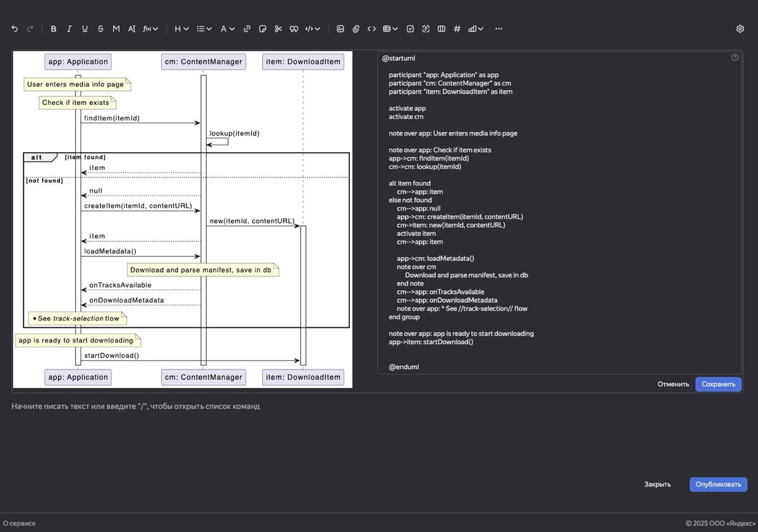
Task: Click 'app->cm: loadMetadata()' code line
Action: [x=435, y=258]
